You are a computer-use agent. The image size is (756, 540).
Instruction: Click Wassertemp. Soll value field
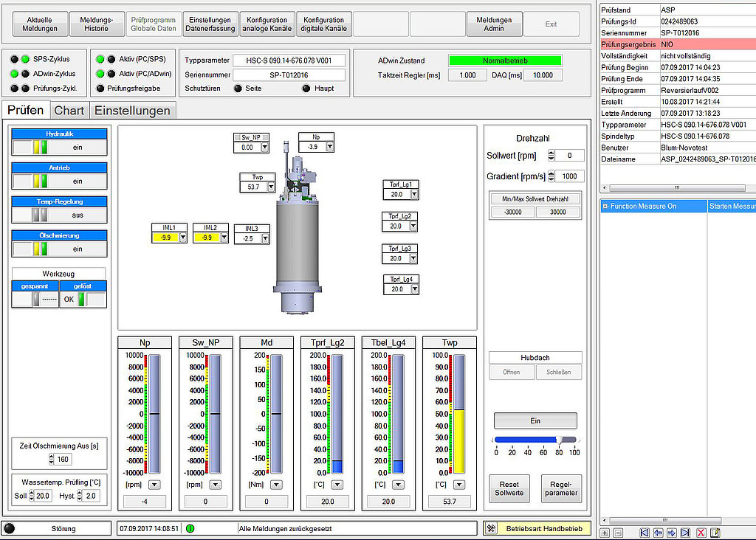click(x=43, y=496)
